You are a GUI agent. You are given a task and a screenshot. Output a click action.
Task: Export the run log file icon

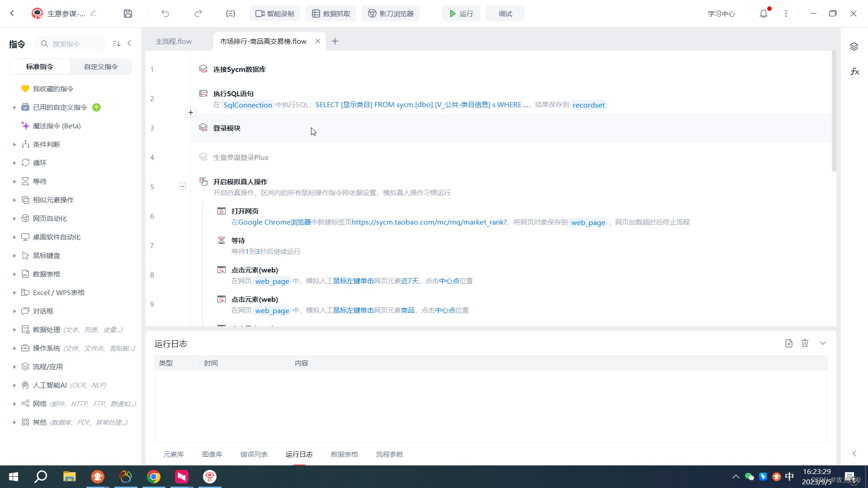[x=788, y=343]
